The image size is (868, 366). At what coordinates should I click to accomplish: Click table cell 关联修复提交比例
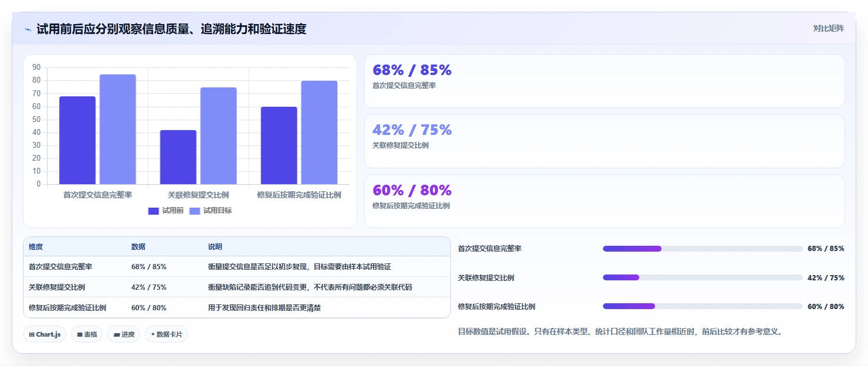pyautogui.click(x=57, y=287)
